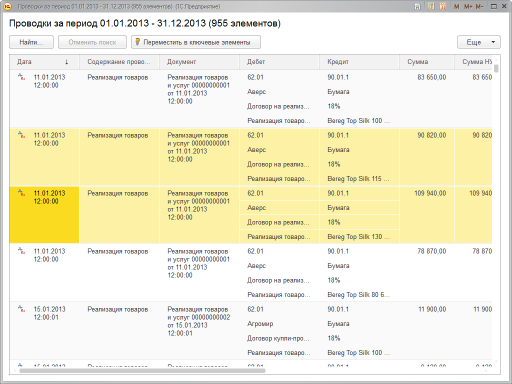The height and width of the screenshot is (384, 512).
Task: Click the Кредит column header
Action: (359, 62)
